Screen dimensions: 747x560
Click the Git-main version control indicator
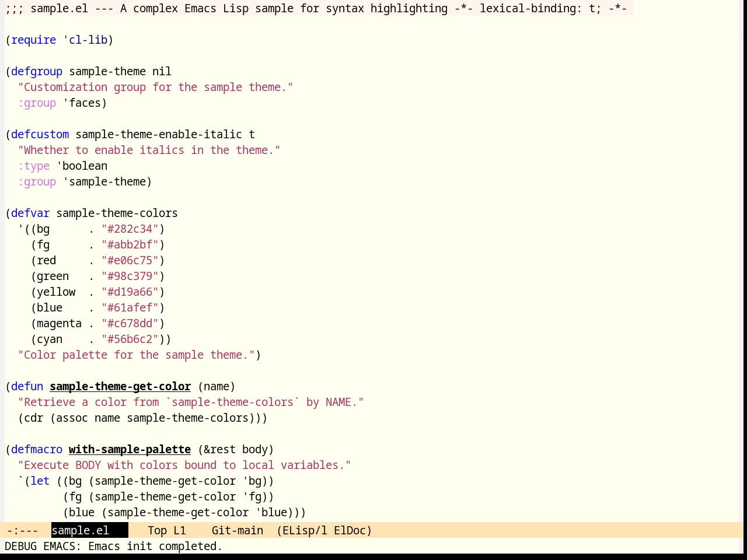[237, 530]
